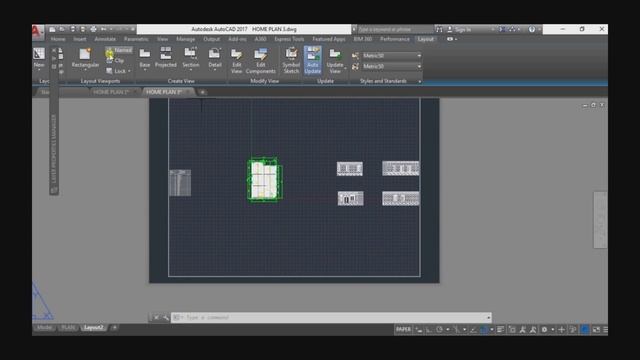This screenshot has width=640, height=360.
Task: Click the Undo arrow in quick access toolbar
Action: pos(103,29)
